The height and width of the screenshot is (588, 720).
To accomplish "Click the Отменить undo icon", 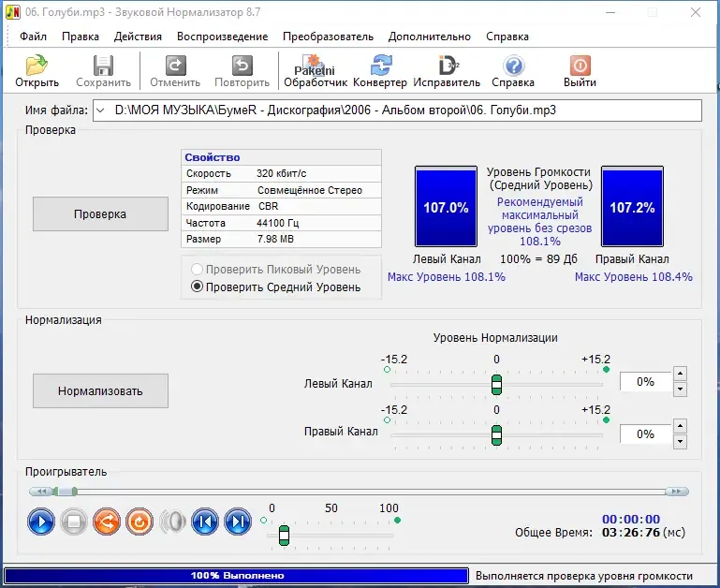I will [175, 66].
